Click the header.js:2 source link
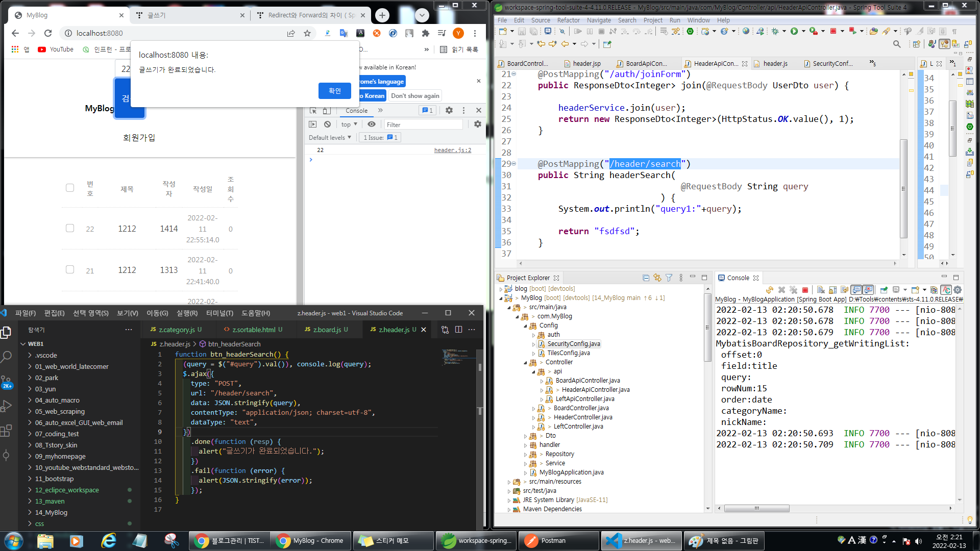The height and width of the screenshot is (551, 980). [452, 150]
